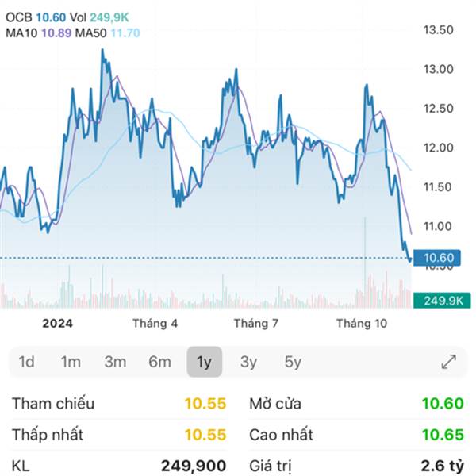The height and width of the screenshot is (476, 476).
Task: Select the 3m chart period
Action: click(115, 362)
